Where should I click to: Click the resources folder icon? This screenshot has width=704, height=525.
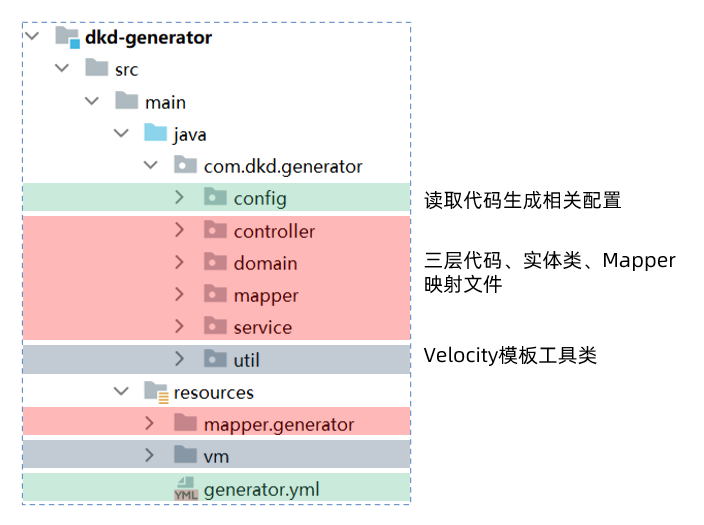pyautogui.click(x=155, y=392)
